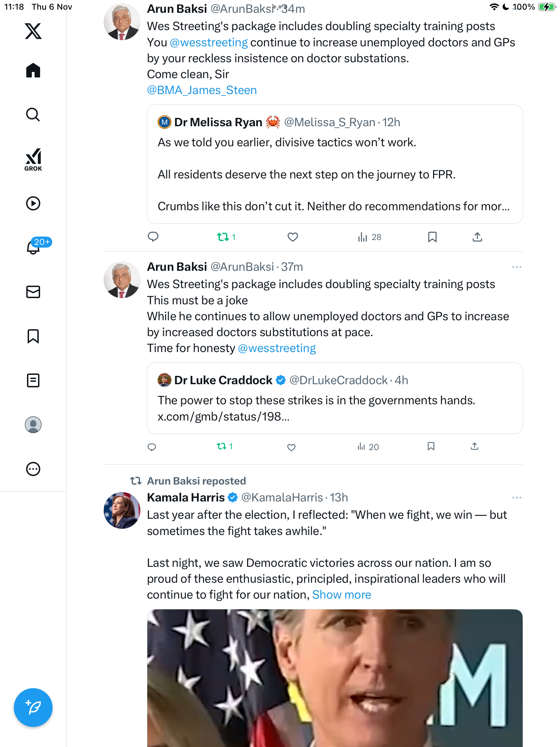Viewport: 560px width, 747px height.
Task: Open more options on 37m Arun Baksi post
Action: [516, 267]
